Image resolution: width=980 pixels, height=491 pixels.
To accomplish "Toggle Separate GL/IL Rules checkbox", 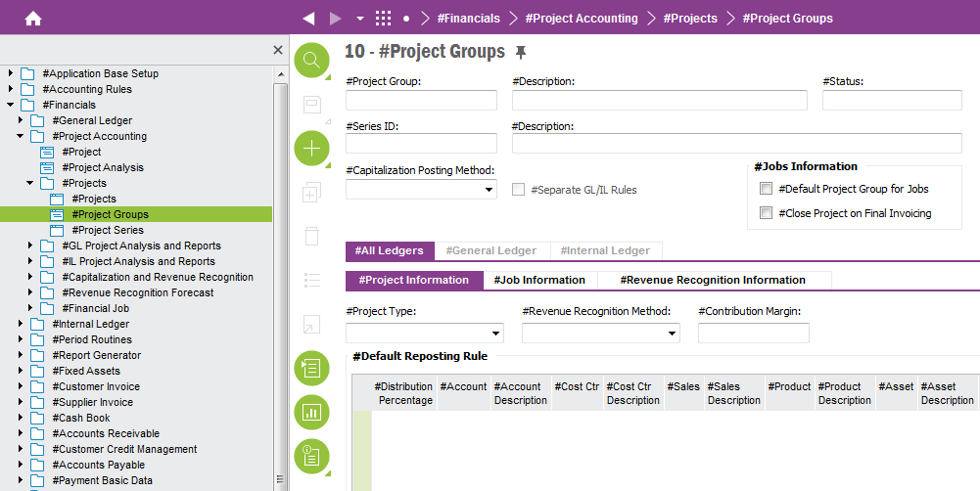I will point(519,190).
